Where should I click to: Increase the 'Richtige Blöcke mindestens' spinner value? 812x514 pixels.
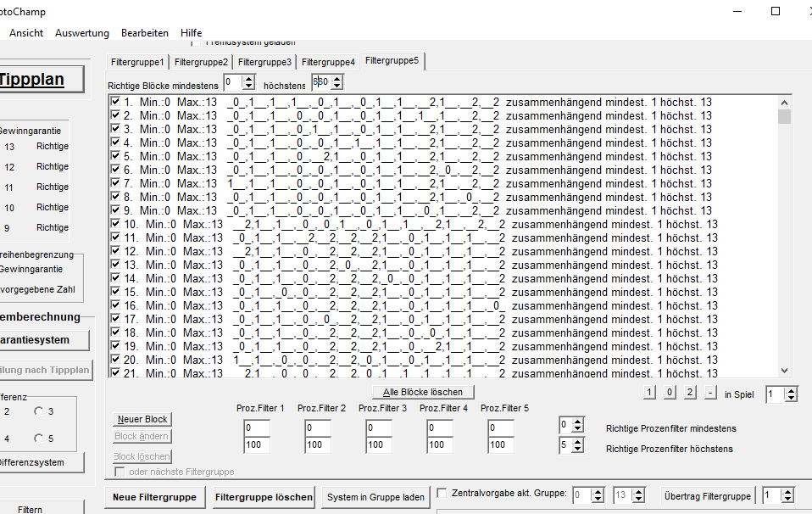[248, 78]
